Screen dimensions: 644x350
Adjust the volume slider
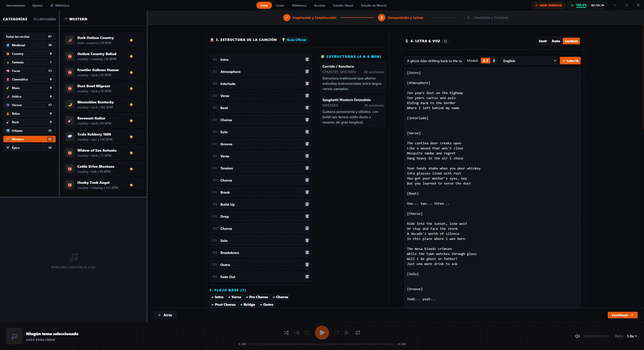[596, 336]
